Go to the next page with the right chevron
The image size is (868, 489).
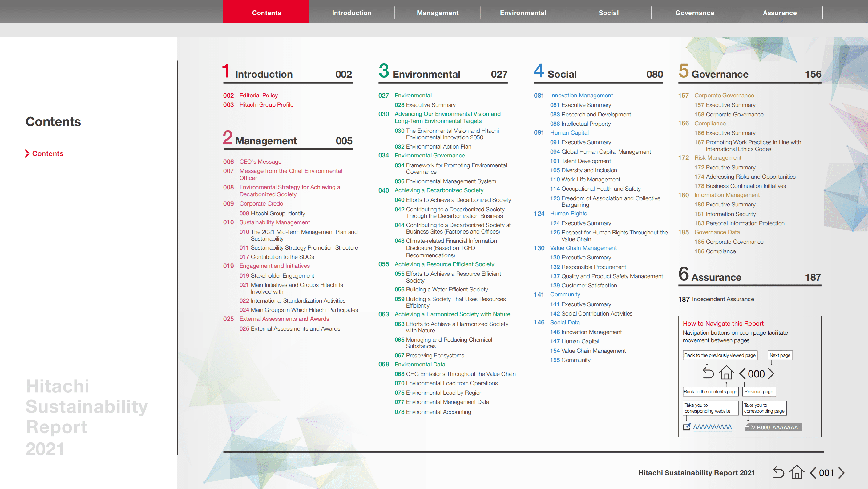pos(842,473)
